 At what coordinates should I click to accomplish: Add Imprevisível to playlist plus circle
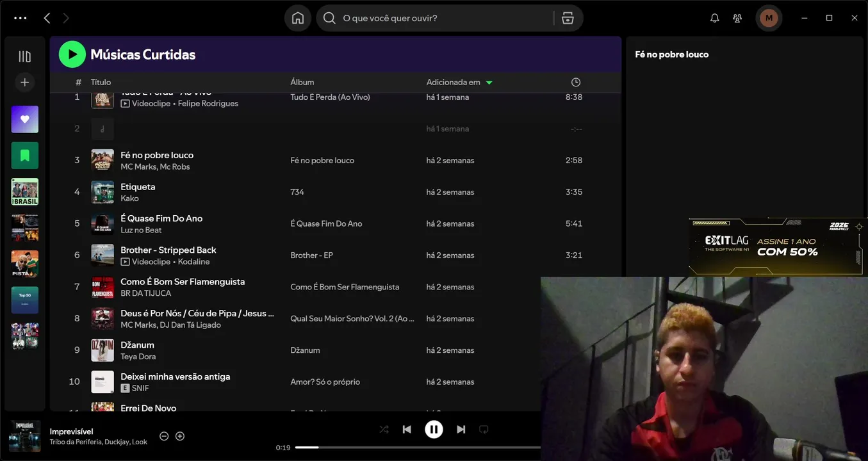[180, 436]
